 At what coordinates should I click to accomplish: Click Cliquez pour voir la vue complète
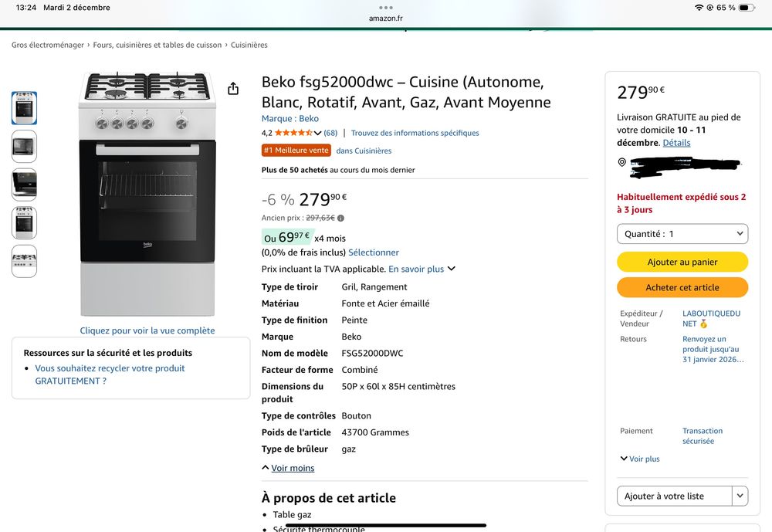click(147, 330)
